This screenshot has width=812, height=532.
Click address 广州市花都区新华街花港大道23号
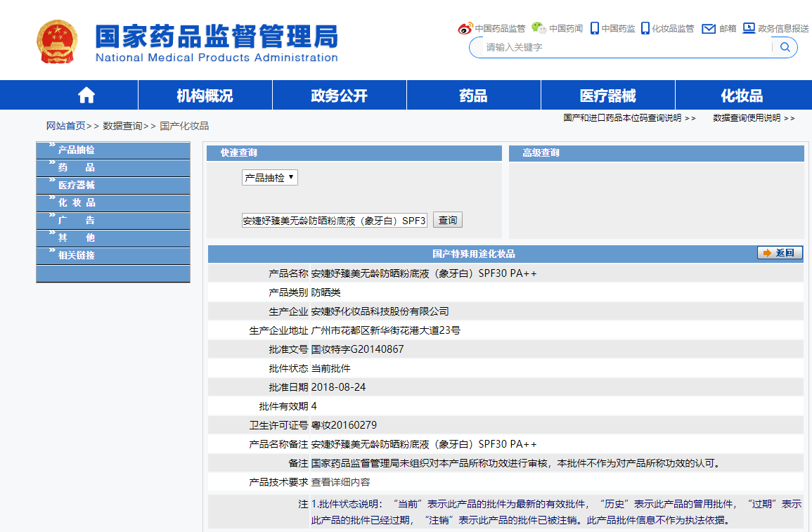pyautogui.click(x=386, y=330)
